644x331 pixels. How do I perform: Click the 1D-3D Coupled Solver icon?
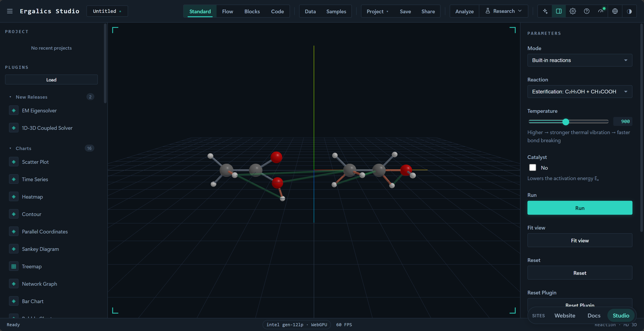14,128
